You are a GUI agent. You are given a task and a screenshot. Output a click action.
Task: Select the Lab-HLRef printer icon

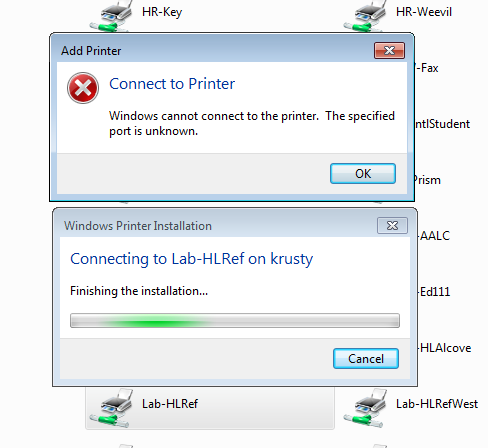[113, 408]
